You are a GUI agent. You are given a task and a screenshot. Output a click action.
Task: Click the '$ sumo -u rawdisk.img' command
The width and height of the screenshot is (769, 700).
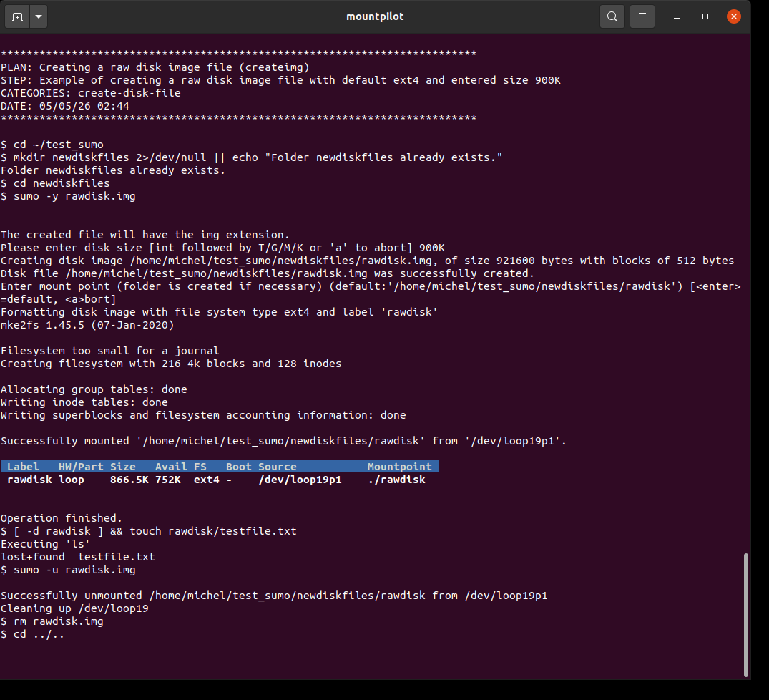coord(68,570)
